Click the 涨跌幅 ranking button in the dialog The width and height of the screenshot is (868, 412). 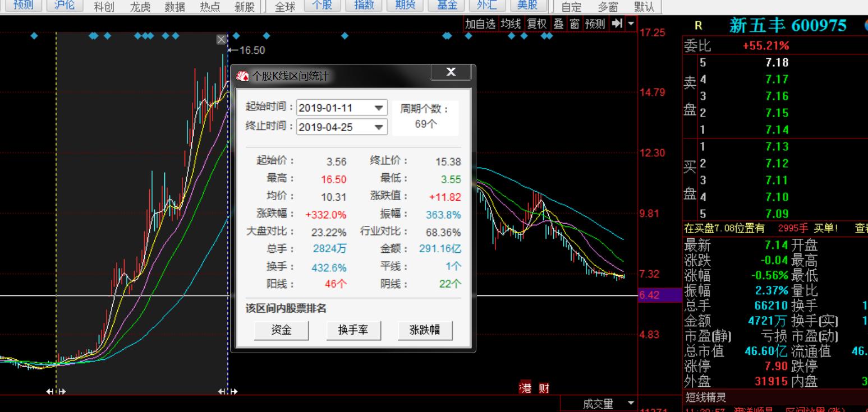click(x=425, y=330)
